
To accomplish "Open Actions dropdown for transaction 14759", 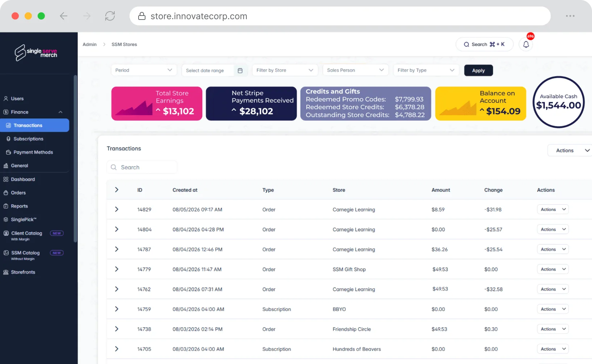I will [553, 309].
